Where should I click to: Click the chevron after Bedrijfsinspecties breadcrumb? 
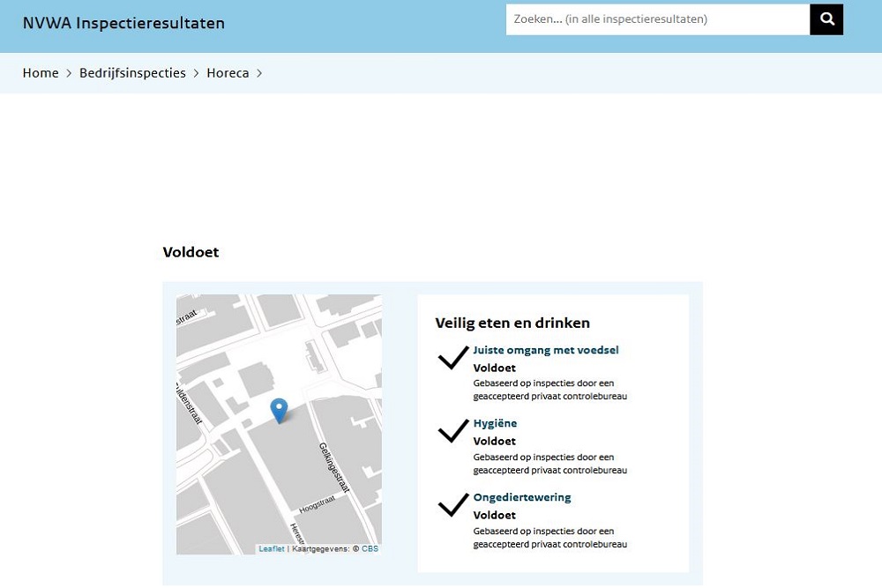197,73
